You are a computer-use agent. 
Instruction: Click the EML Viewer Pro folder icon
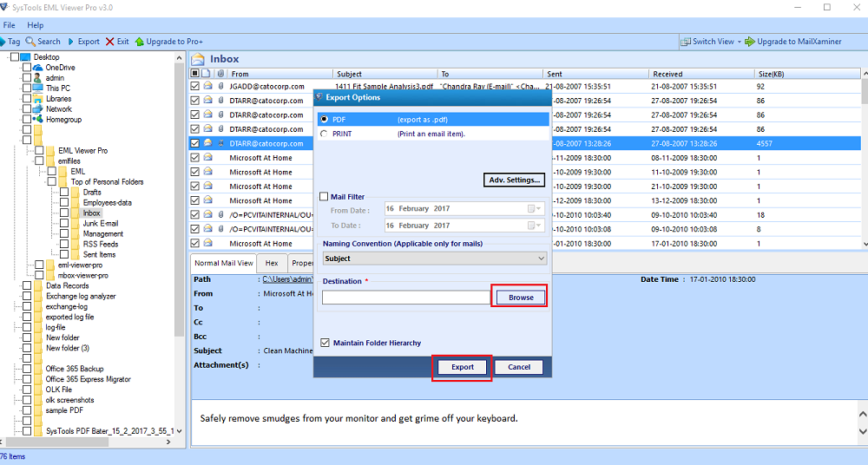pyautogui.click(x=50, y=151)
